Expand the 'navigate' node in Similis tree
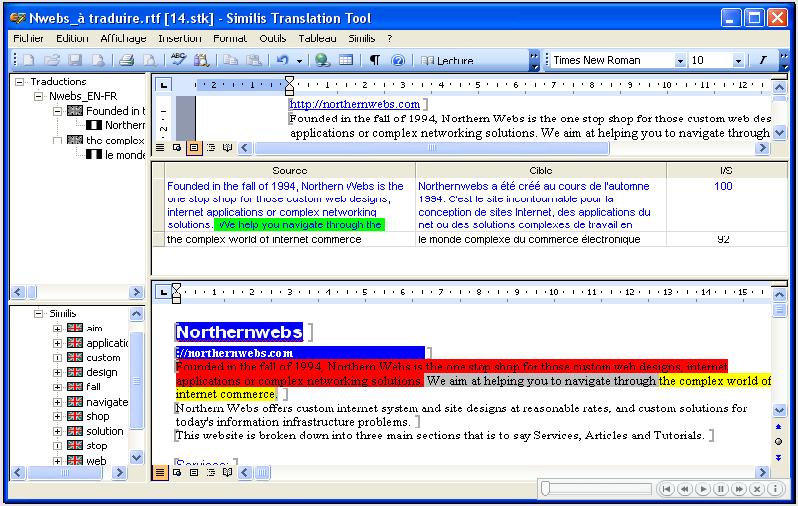The image size is (798, 506). (x=58, y=402)
